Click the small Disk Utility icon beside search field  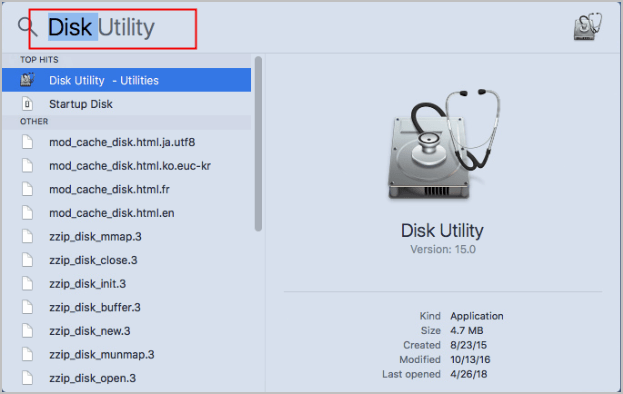tap(588, 27)
